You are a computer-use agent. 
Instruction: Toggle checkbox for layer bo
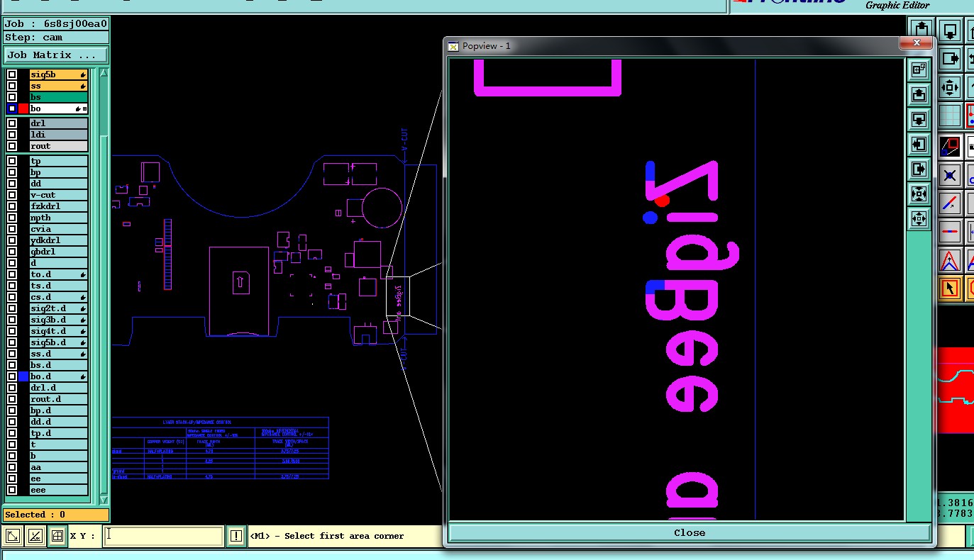(12, 108)
